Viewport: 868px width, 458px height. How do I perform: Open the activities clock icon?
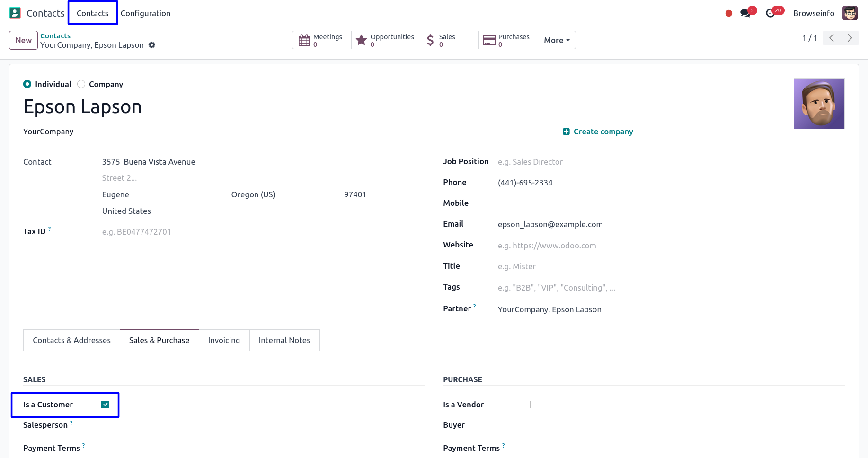click(771, 13)
